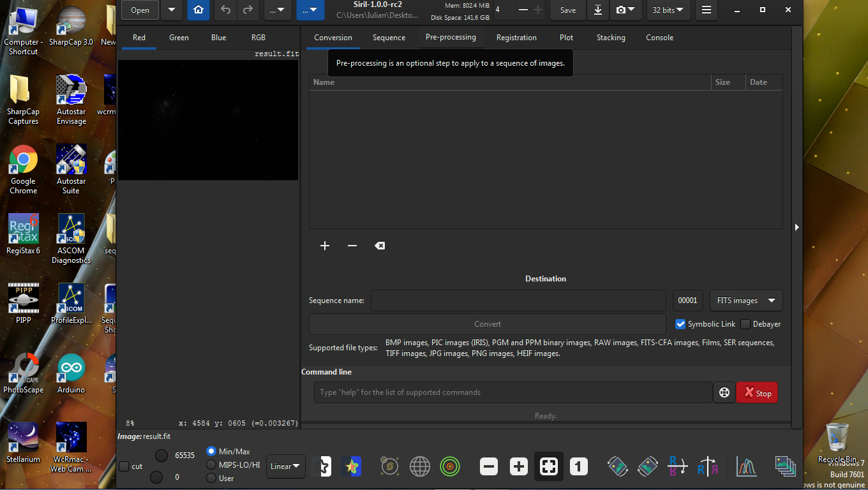Sort file list by Date column header

tap(764, 82)
